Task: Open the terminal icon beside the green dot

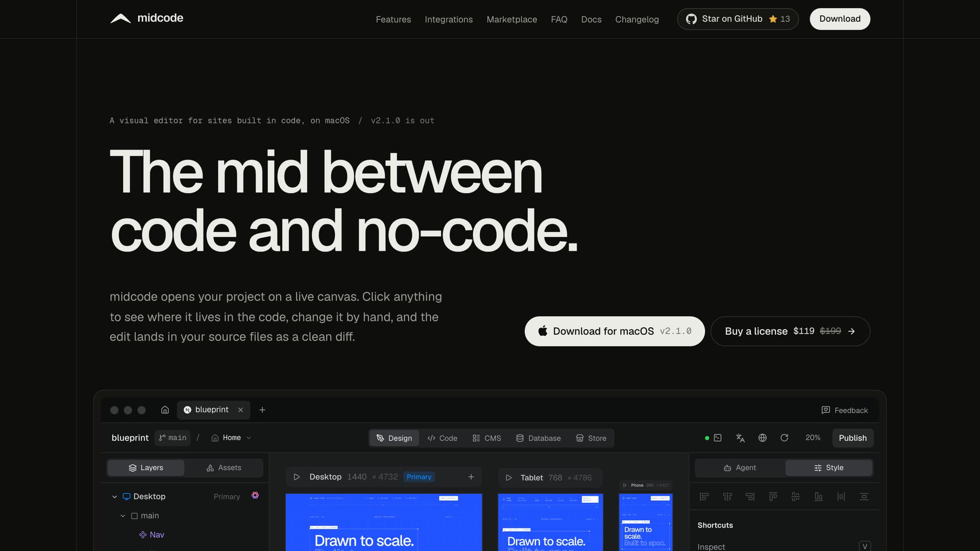Action: [x=718, y=438]
